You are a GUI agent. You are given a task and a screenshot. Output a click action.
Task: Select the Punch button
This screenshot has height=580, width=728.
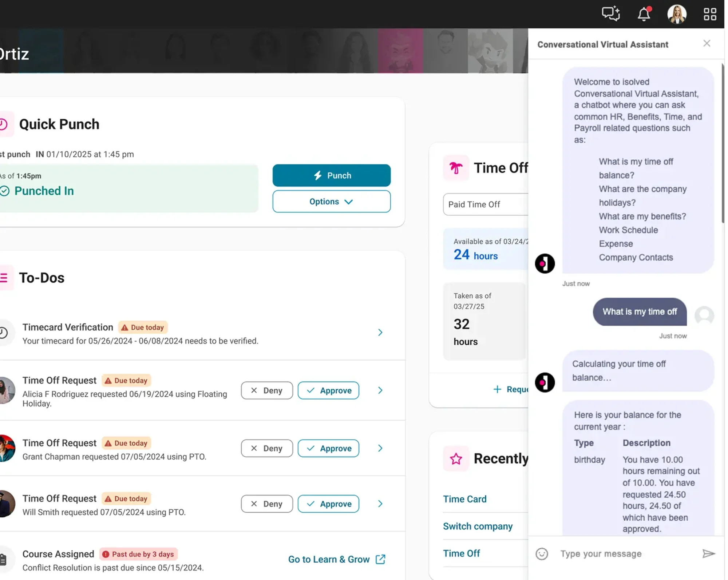(x=331, y=175)
